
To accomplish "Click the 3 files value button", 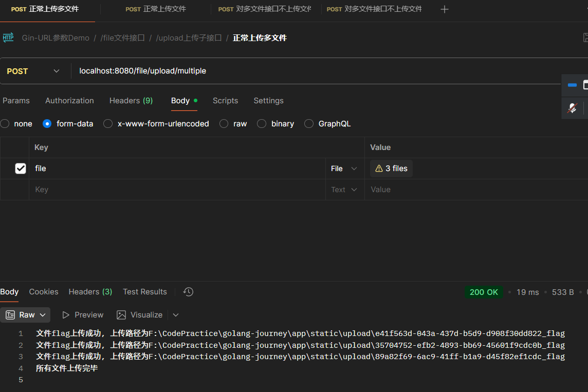I will 391,169.
